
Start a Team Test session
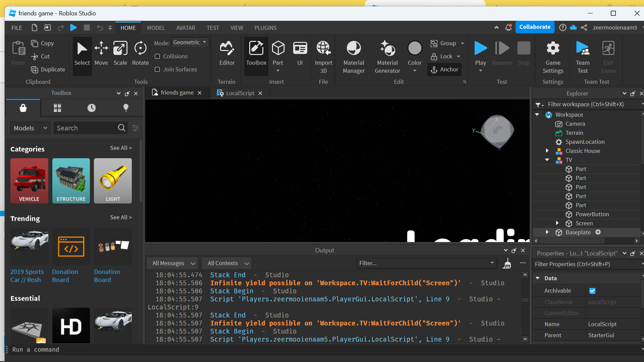click(583, 55)
